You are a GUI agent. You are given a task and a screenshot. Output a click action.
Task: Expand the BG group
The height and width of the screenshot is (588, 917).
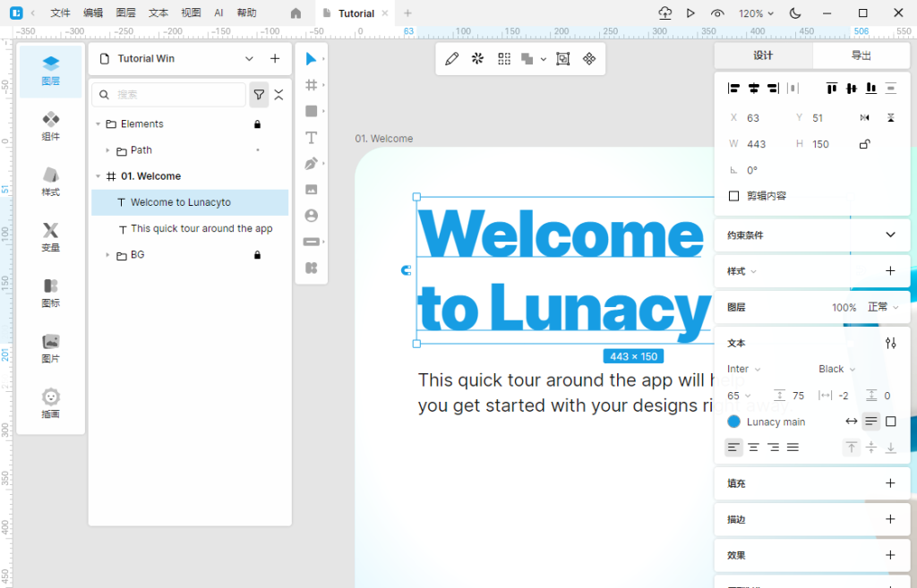pos(107,255)
